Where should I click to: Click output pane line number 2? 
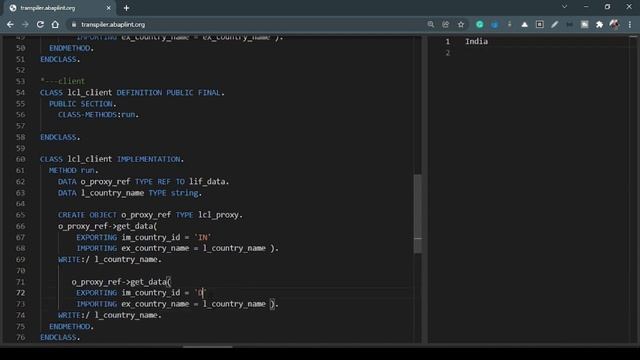coord(448,53)
